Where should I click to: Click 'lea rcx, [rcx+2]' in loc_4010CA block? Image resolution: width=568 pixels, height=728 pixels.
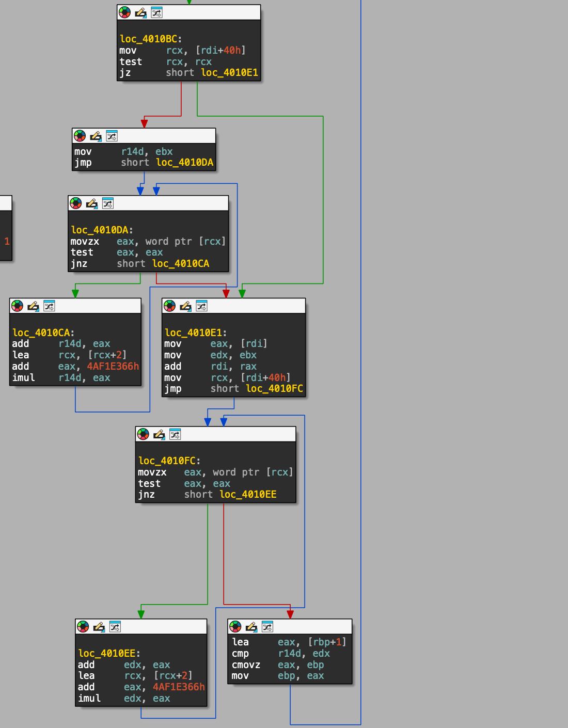(69, 355)
